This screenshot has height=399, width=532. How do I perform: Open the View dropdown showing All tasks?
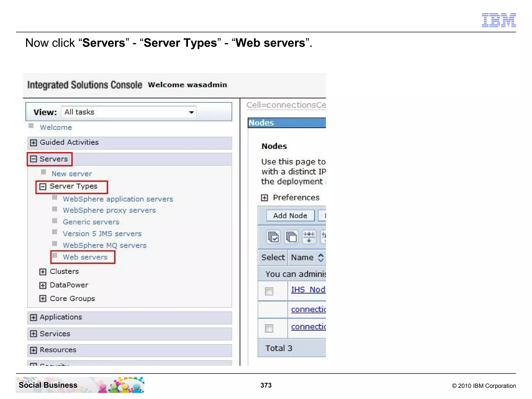129,112
